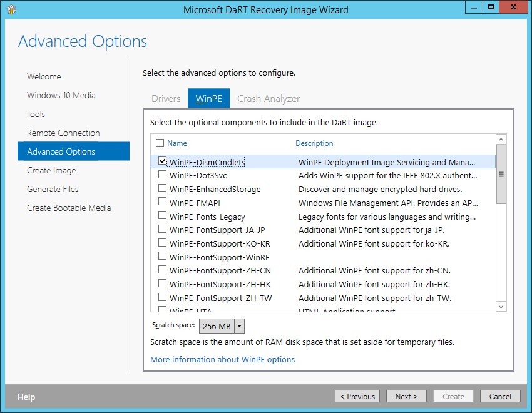Open the Crash Analyzer tab

pos(268,98)
